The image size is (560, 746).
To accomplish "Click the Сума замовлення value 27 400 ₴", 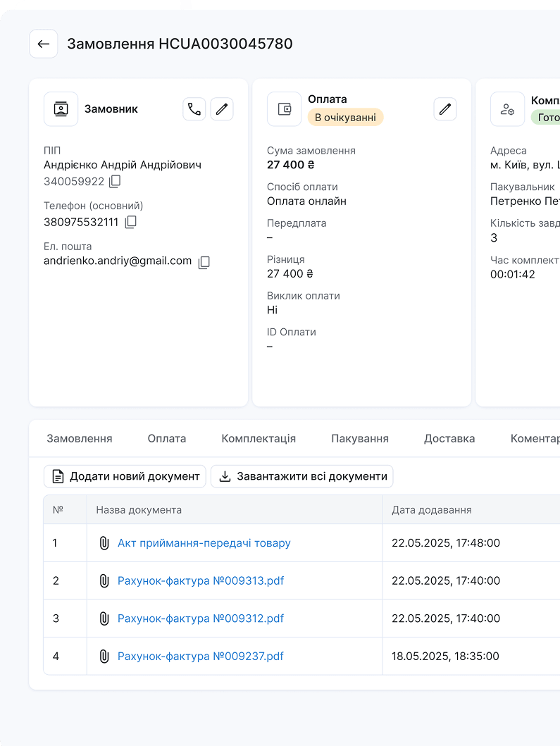I will click(x=291, y=165).
